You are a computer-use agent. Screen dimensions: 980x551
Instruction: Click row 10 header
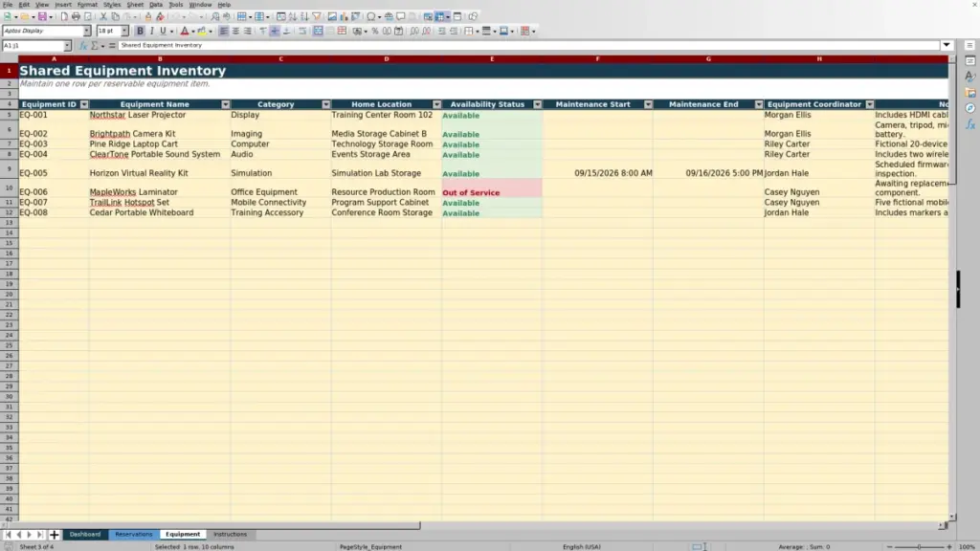(9, 188)
